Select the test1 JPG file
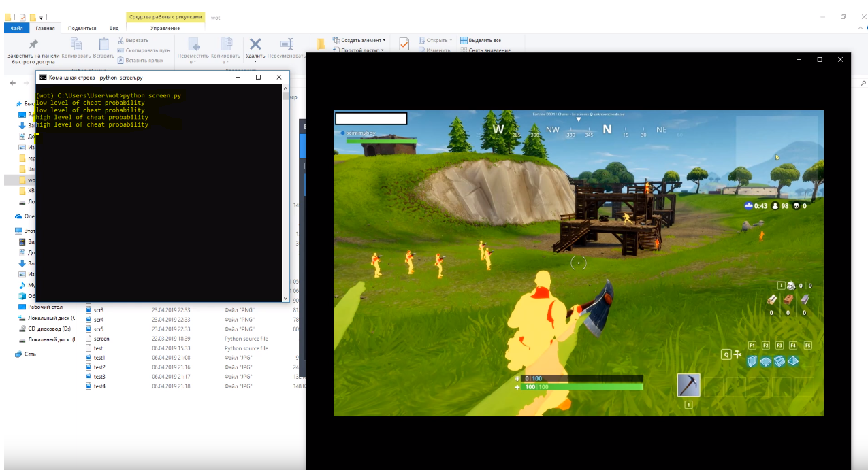The image size is (868, 470). click(x=99, y=358)
